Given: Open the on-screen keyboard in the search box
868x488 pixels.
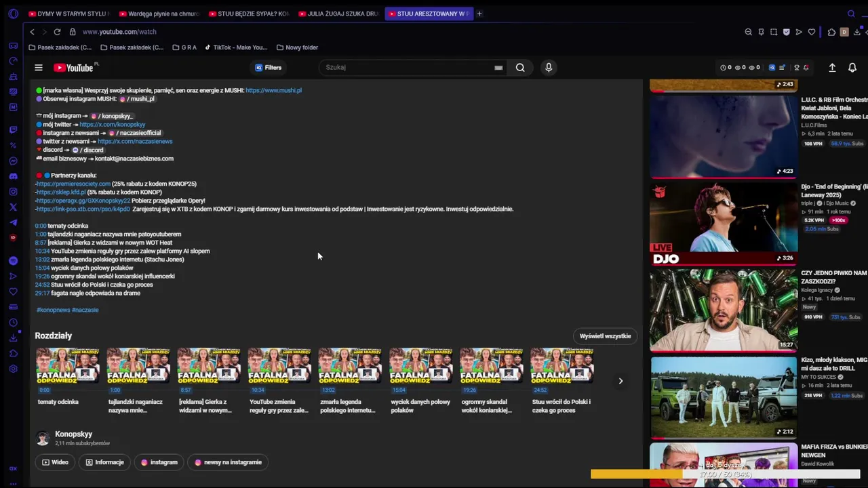Looking at the screenshot, I should [498, 68].
